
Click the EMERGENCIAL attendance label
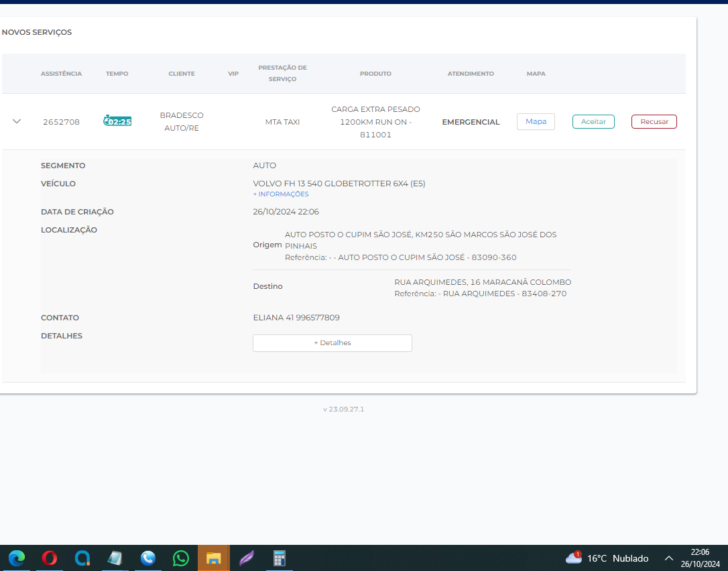click(471, 122)
